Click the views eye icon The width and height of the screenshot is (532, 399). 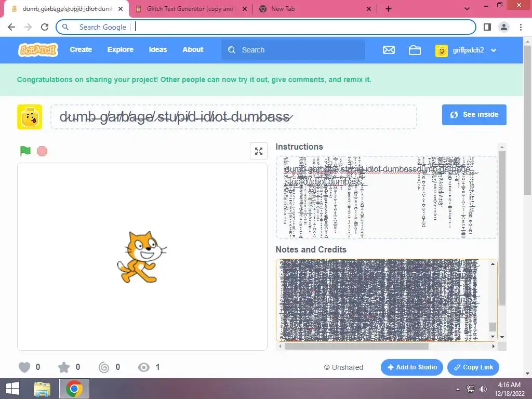(144, 367)
